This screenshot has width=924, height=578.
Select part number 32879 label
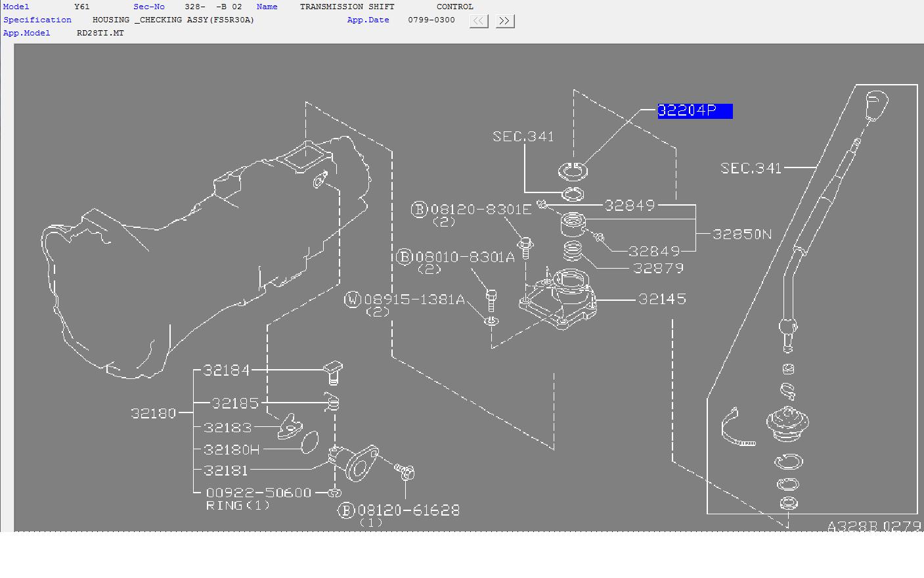pos(658,268)
